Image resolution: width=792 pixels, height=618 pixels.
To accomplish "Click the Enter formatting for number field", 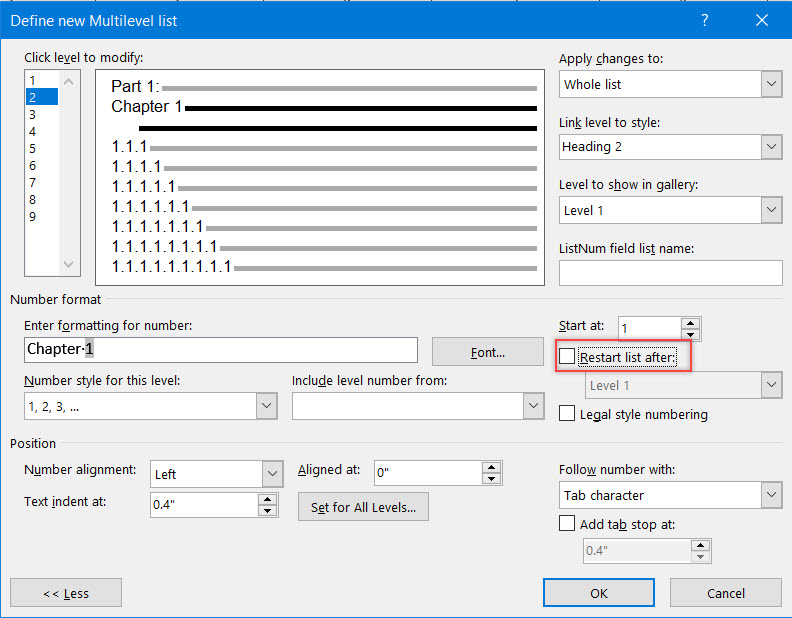I will pos(221,349).
